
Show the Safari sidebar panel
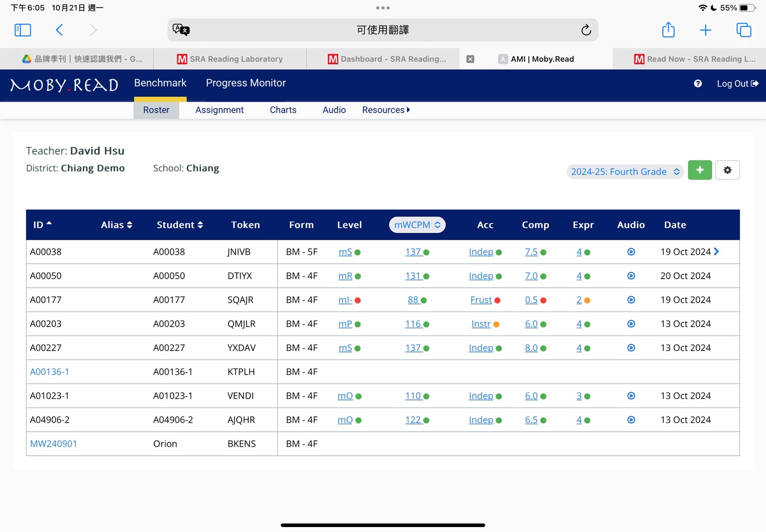pyautogui.click(x=23, y=30)
